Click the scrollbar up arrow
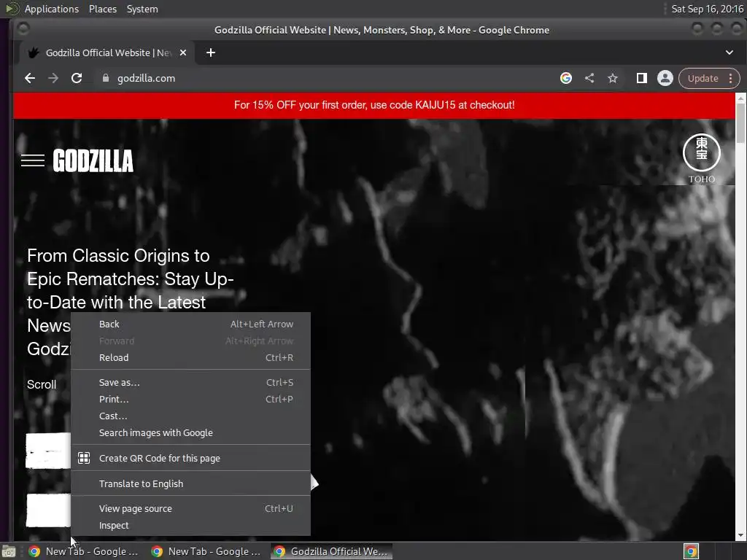This screenshot has height=560, width=747. click(740, 98)
